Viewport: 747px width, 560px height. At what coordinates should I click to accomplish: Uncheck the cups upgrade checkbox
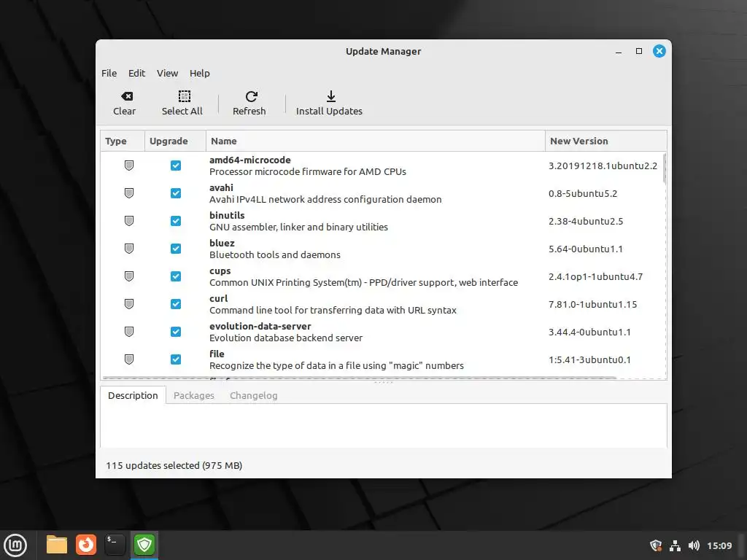coord(176,276)
